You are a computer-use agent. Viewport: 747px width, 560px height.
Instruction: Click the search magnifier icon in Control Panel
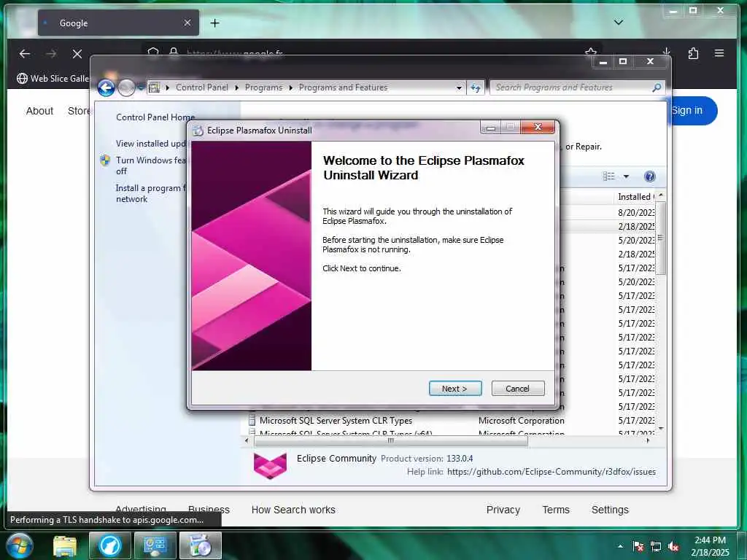657,87
